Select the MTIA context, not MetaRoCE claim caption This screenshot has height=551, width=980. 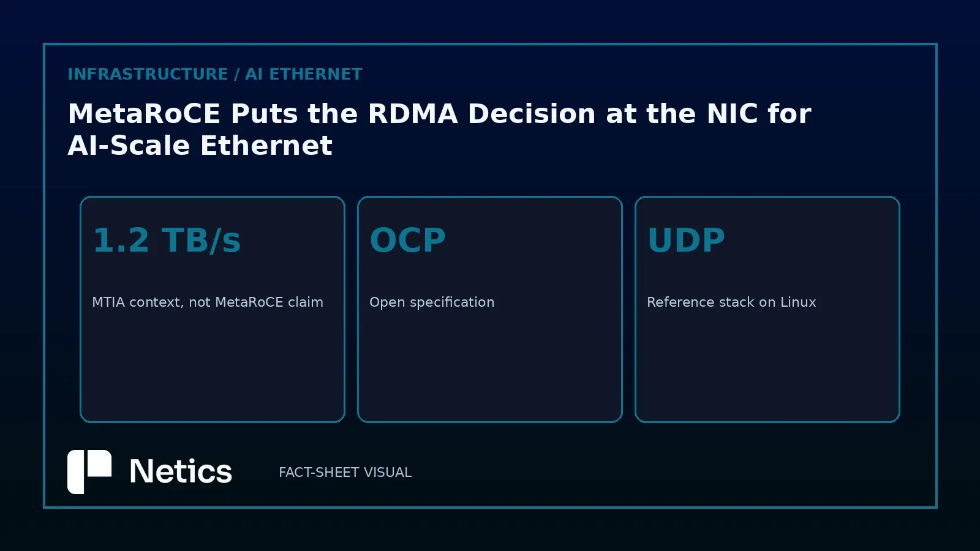208,302
